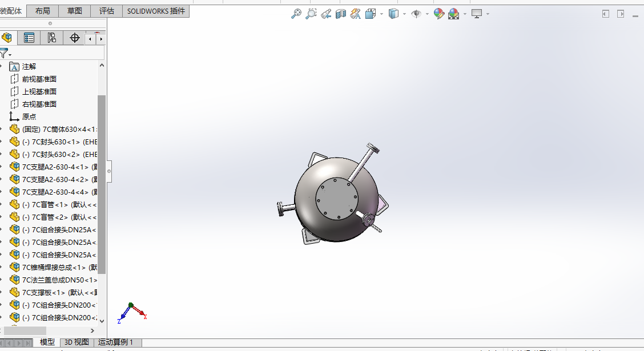The image size is (644, 351).
Task: Open Dynamic Annotation Views icon
Action: pos(356,14)
